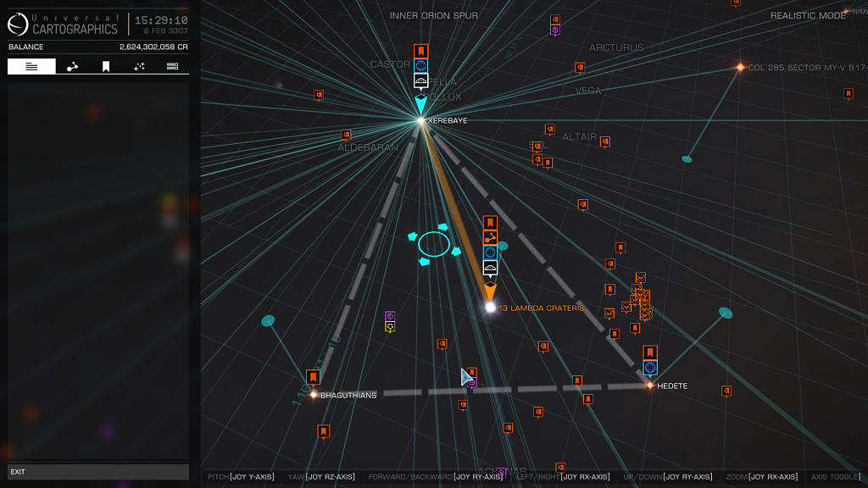This screenshot has width=868, height=488.
Task: Switch to the route plotting tab
Action: pos(72,66)
